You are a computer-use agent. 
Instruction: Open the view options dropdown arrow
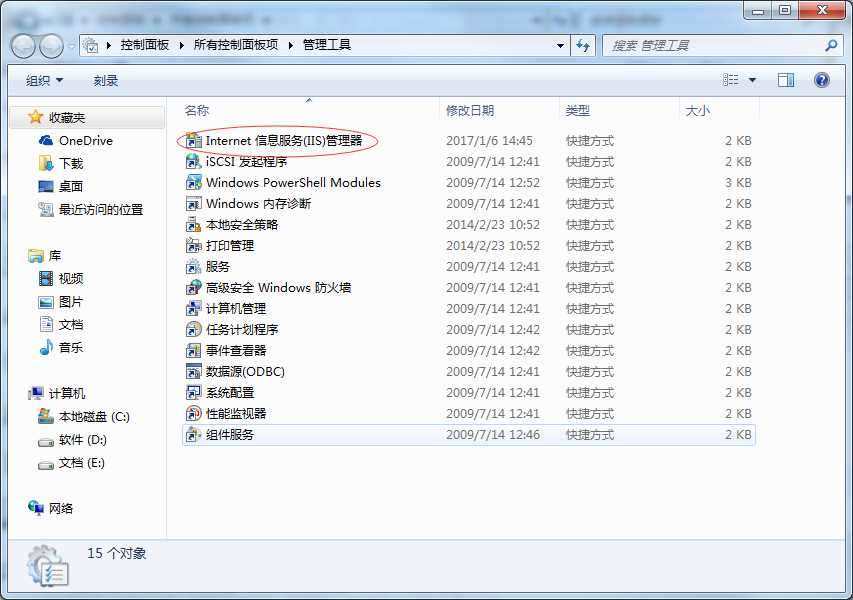(752, 81)
